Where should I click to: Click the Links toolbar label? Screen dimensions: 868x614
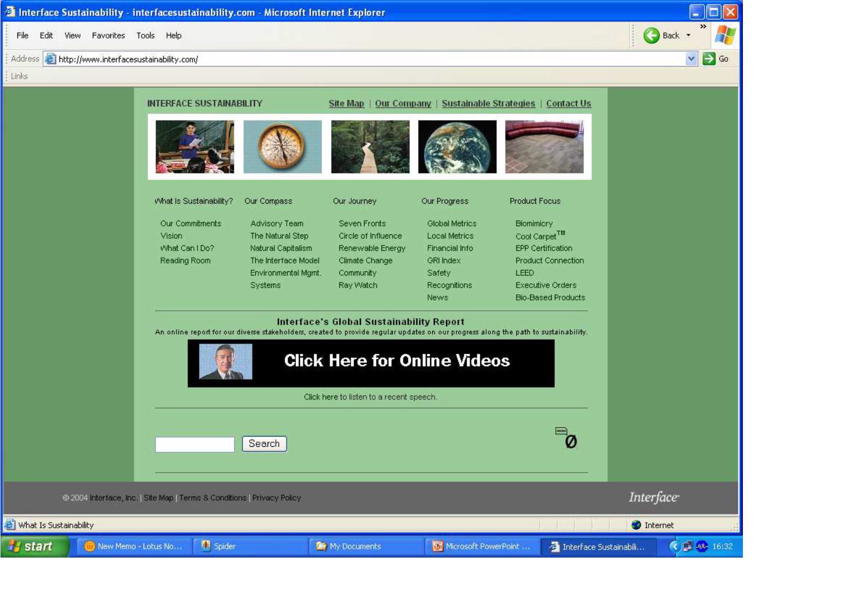pos(19,76)
